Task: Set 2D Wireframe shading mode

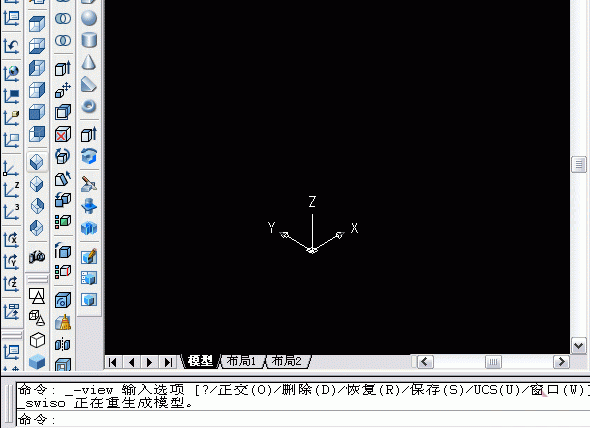Action: 37,296
